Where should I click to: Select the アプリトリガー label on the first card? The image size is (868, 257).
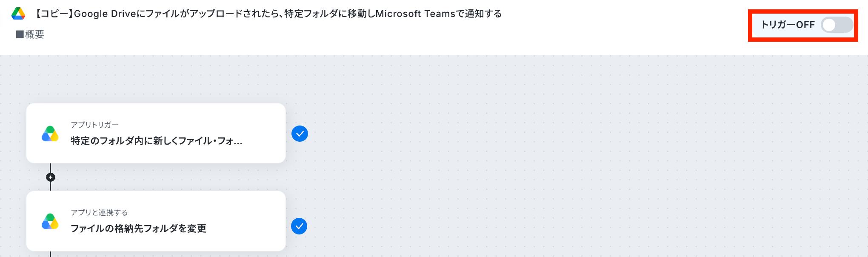pos(94,125)
